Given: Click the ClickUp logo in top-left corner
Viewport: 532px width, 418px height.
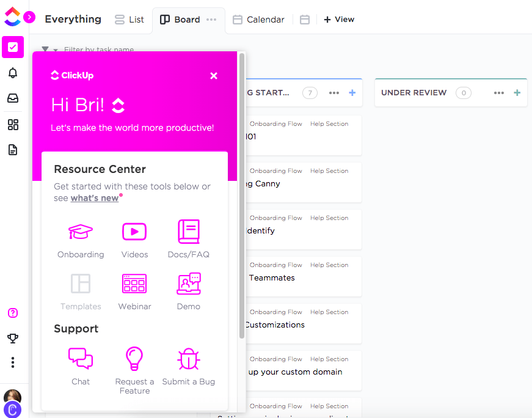Looking at the screenshot, I should coord(12,16).
